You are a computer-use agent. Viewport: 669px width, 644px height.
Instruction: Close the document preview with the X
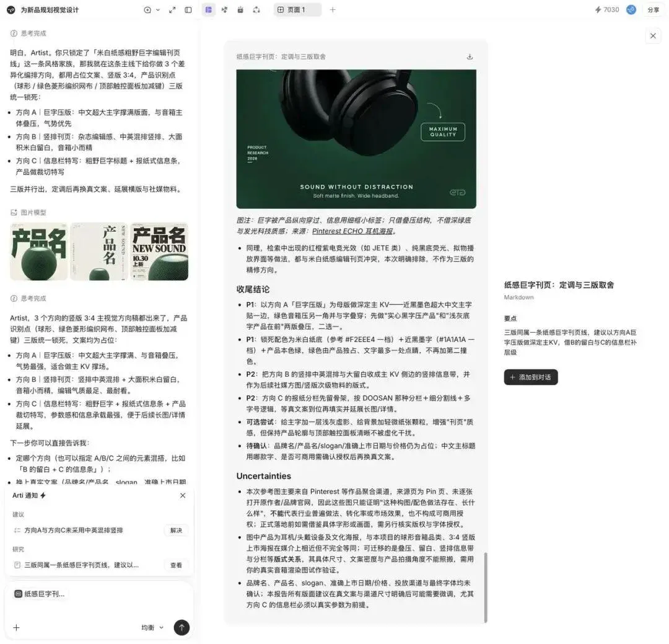coord(653,36)
